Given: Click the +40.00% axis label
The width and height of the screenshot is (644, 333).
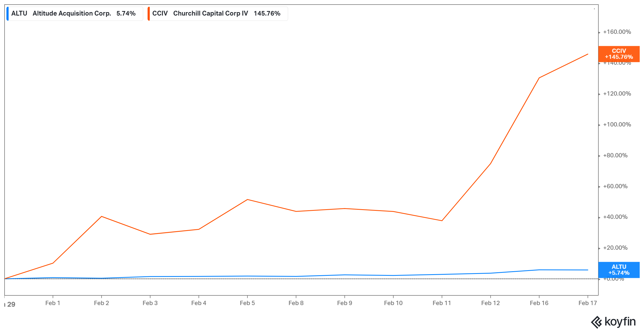Looking at the screenshot, I should (615, 217).
